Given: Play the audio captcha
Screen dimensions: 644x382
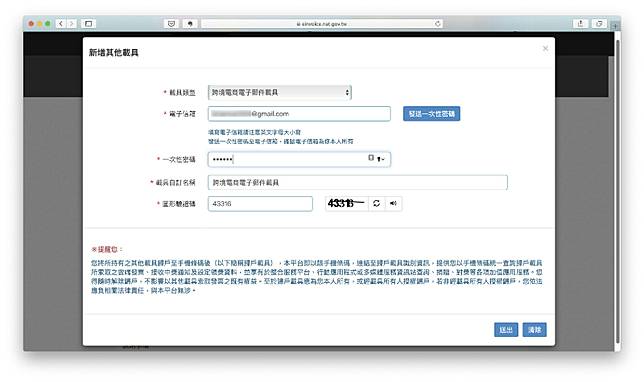Looking at the screenshot, I should [393, 203].
